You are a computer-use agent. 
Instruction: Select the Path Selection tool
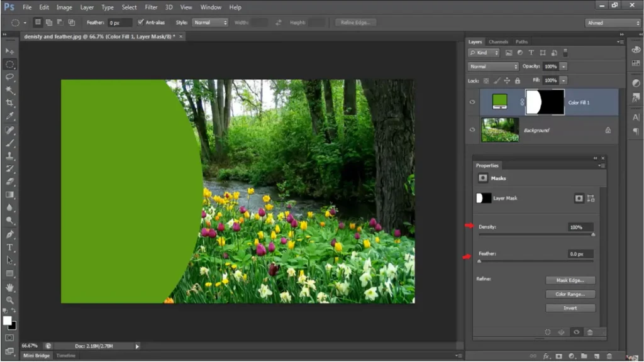pyautogui.click(x=10, y=260)
